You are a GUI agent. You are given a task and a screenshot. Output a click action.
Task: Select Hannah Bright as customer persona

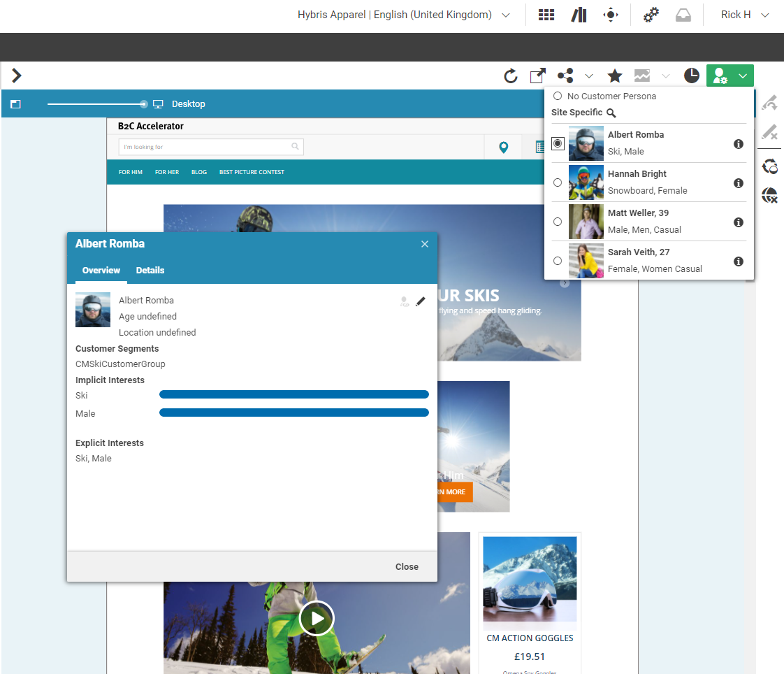pos(558,182)
